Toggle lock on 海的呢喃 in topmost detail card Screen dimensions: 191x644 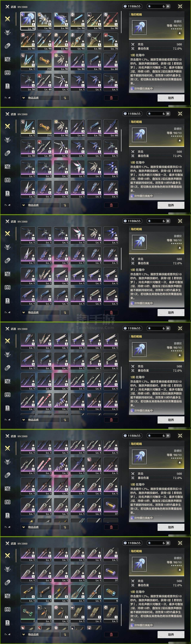pyautogui.click(x=180, y=33)
